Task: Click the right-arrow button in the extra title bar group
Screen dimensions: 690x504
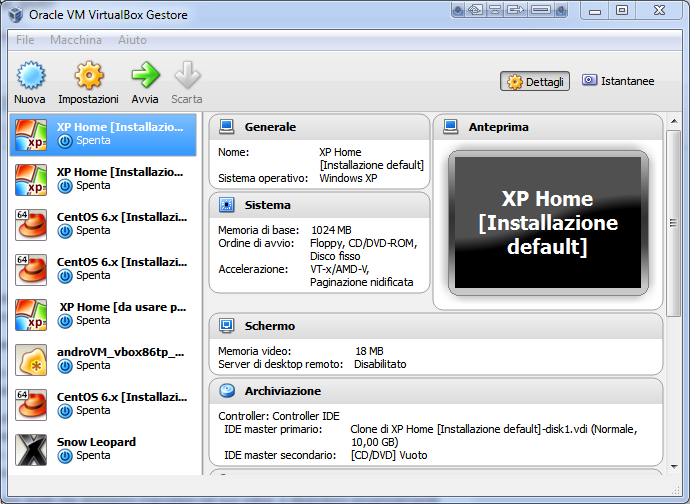Action: click(515, 10)
